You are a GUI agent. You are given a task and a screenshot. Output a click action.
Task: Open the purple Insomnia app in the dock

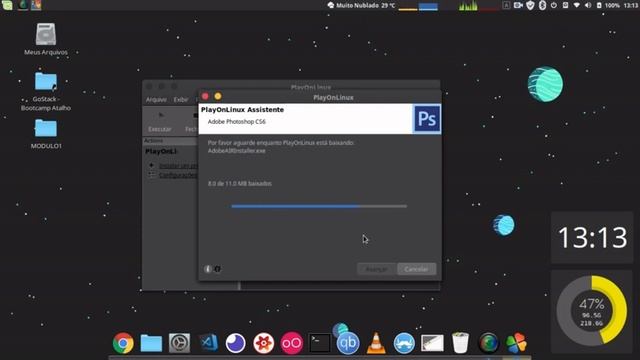[236, 343]
